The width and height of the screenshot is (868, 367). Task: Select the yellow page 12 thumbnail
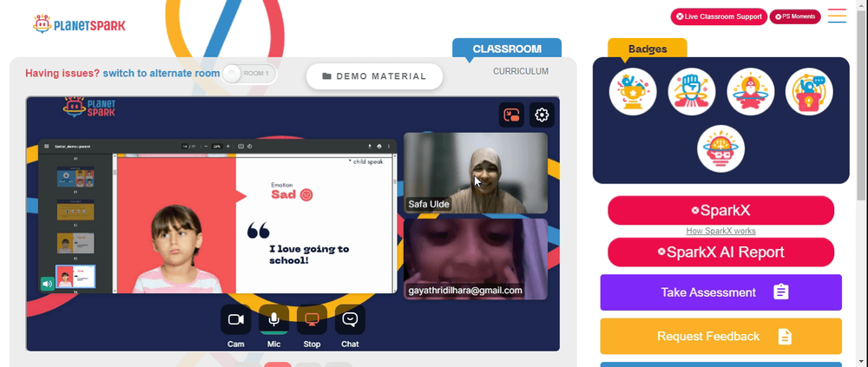pos(76,210)
